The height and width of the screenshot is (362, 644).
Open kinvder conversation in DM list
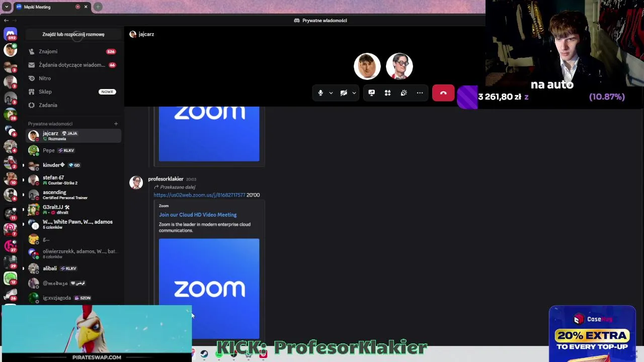[x=73, y=165]
